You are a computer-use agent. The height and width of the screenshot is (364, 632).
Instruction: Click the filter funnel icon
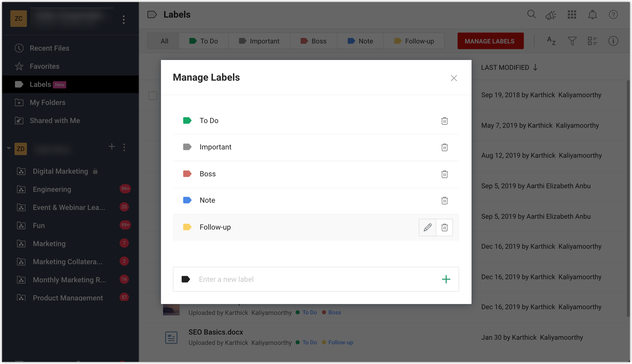pos(572,41)
